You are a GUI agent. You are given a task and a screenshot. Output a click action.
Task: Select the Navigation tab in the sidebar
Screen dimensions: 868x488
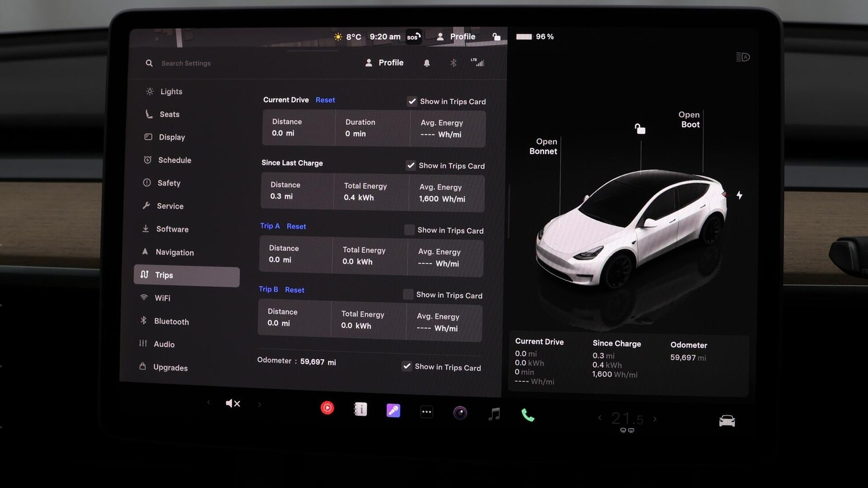click(174, 252)
